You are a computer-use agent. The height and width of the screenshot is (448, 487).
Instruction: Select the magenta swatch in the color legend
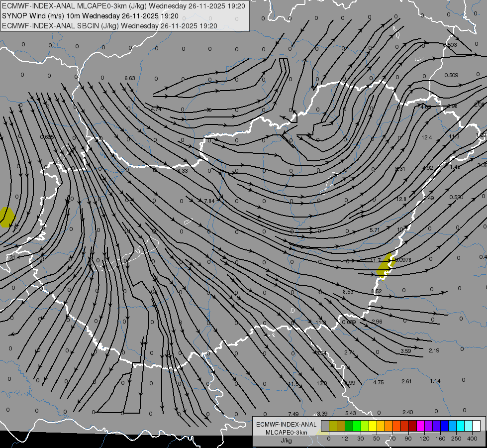coord(420,426)
